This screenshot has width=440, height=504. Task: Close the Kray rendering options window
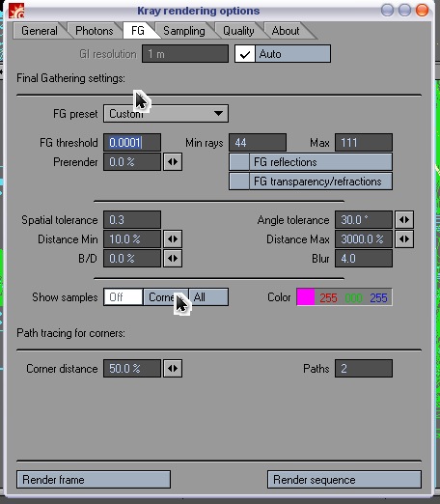[422, 10]
